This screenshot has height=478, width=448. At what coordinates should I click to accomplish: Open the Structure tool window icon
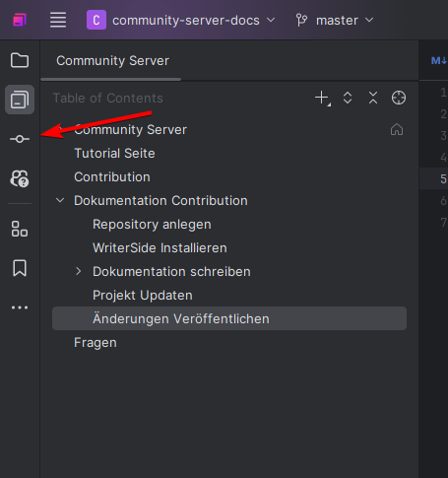click(20, 229)
